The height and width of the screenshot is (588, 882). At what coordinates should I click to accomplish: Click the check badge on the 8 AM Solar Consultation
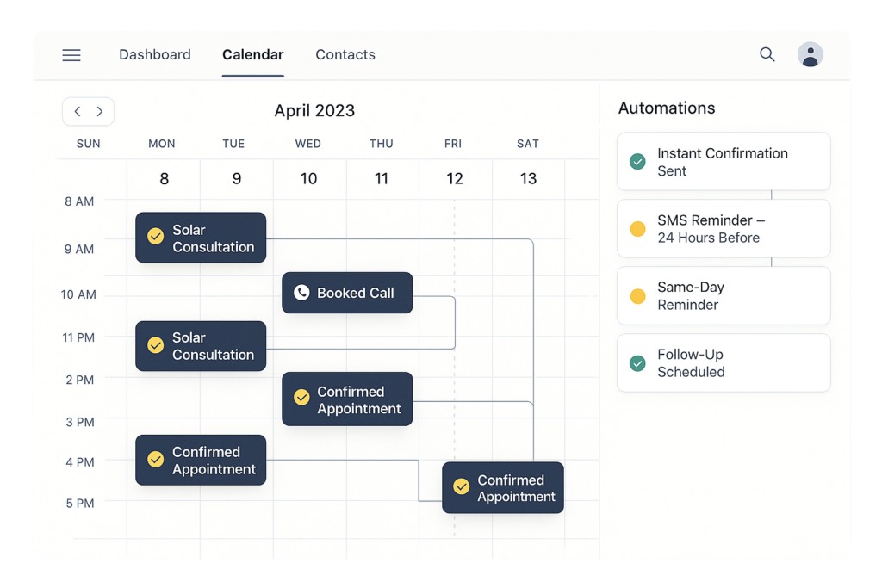coord(155,237)
